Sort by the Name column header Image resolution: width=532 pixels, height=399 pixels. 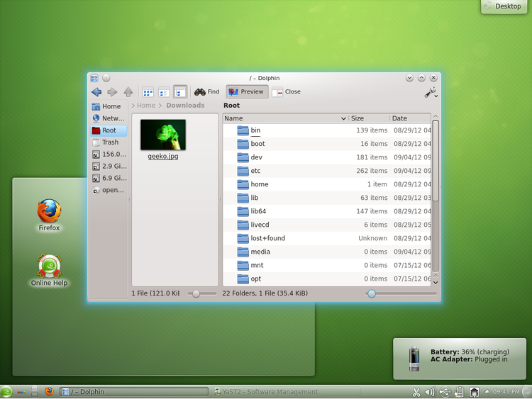284,118
